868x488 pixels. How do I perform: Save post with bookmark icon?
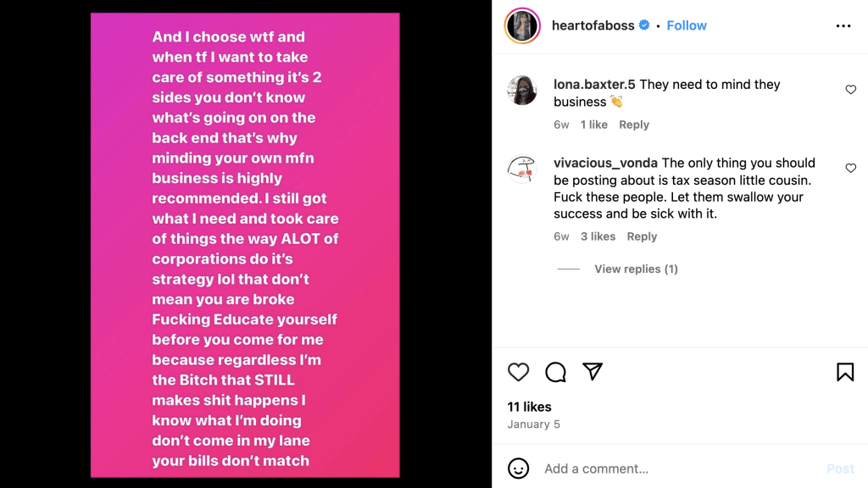845,372
